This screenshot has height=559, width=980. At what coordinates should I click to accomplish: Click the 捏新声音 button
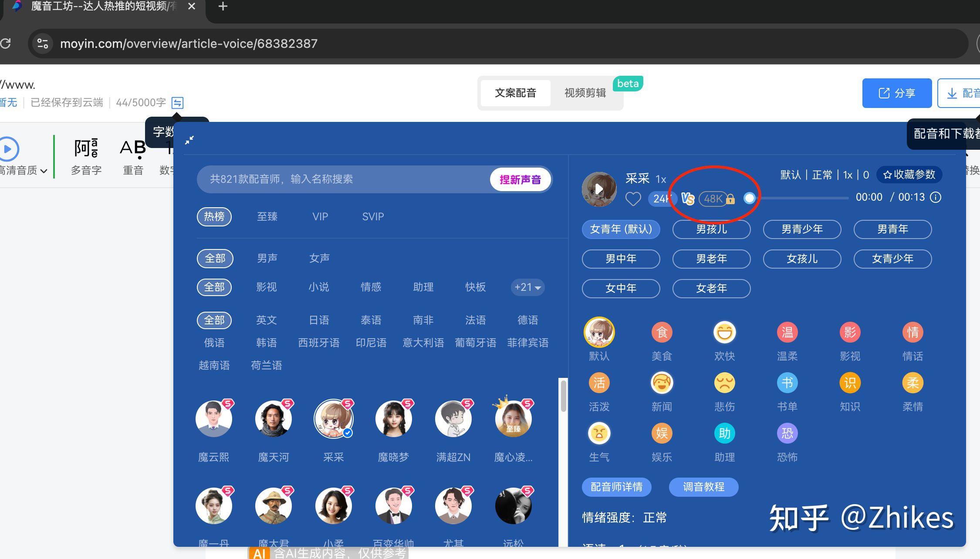point(520,179)
